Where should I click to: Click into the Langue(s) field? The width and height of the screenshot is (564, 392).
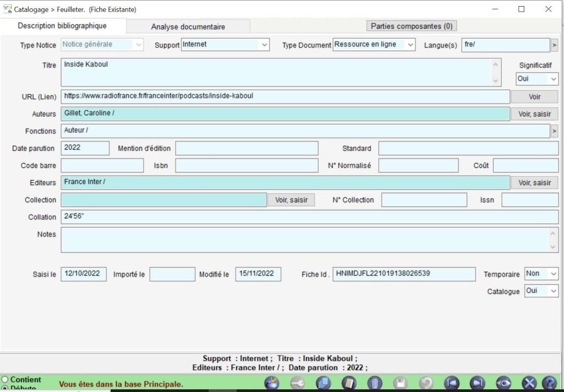click(x=506, y=45)
